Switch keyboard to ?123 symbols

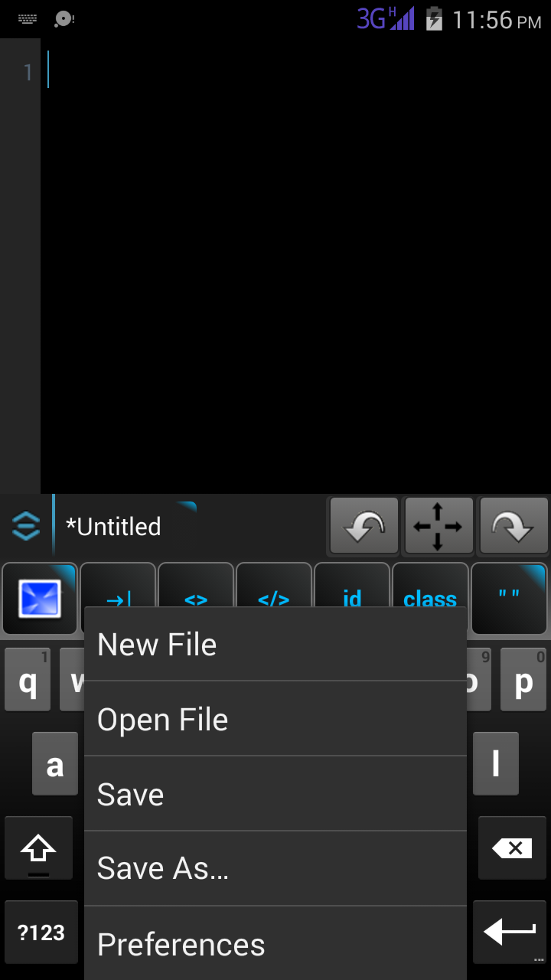click(41, 932)
